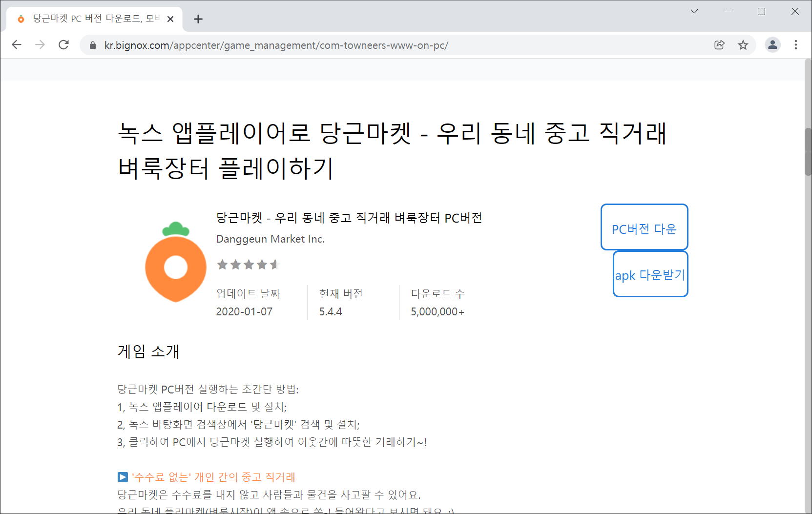The image size is (812, 514).
Task: Click the 당근마켓 PC버전 app title text
Action: point(349,218)
